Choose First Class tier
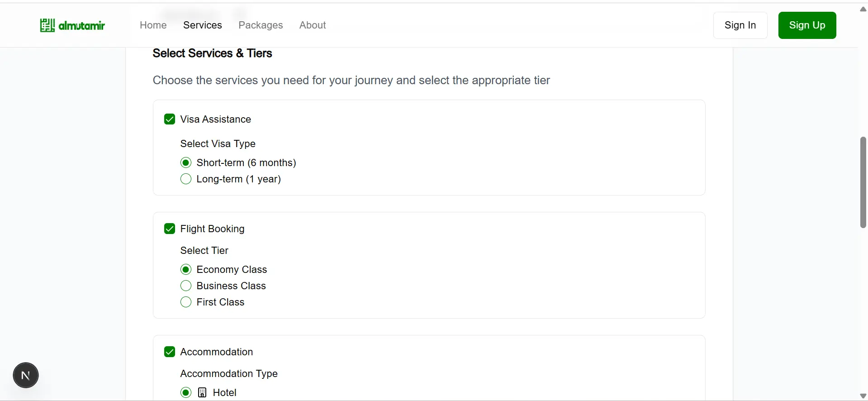 (186, 302)
